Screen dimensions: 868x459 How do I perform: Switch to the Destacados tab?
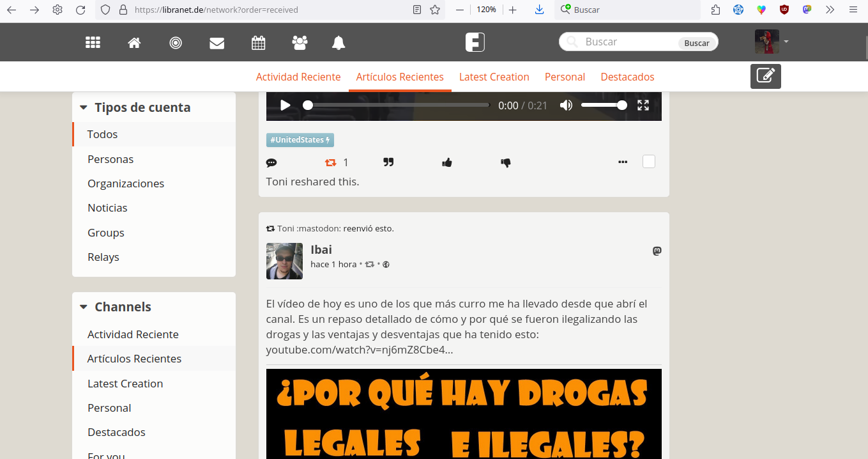(x=627, y=77)
